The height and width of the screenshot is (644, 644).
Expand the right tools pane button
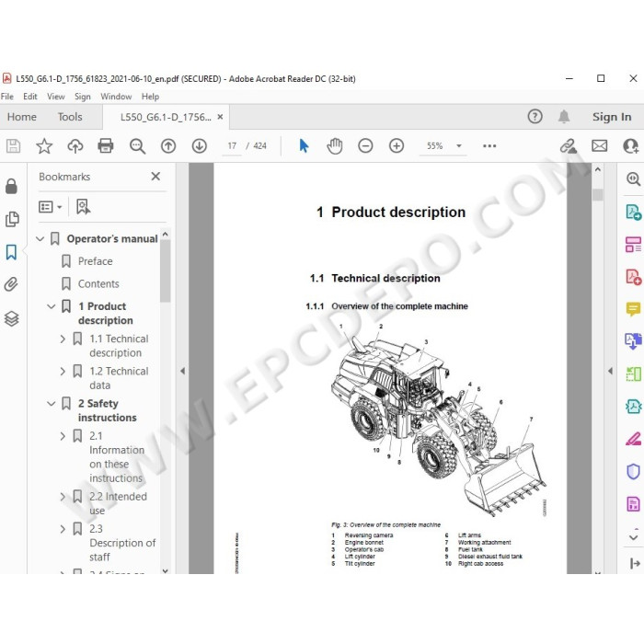(x=635, y=563)
